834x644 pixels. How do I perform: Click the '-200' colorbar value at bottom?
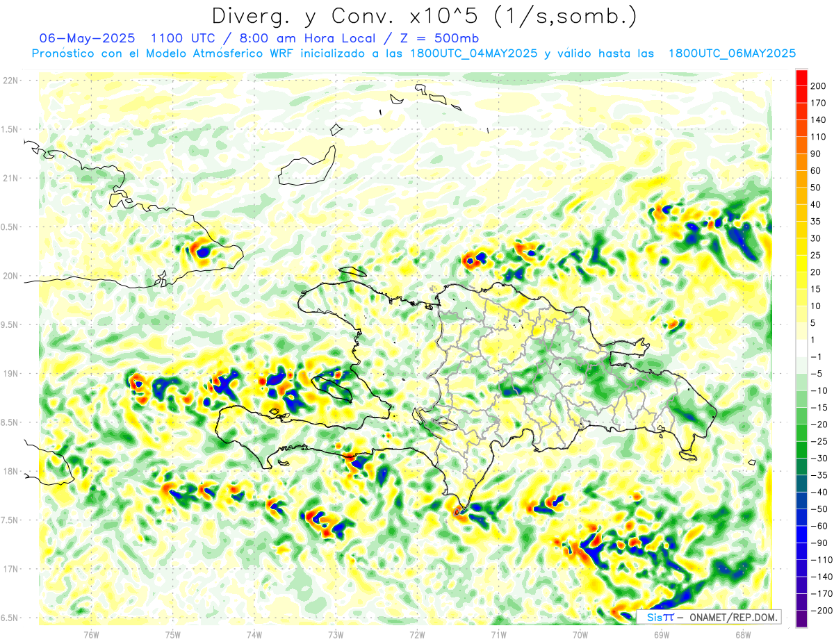(822, 610)
